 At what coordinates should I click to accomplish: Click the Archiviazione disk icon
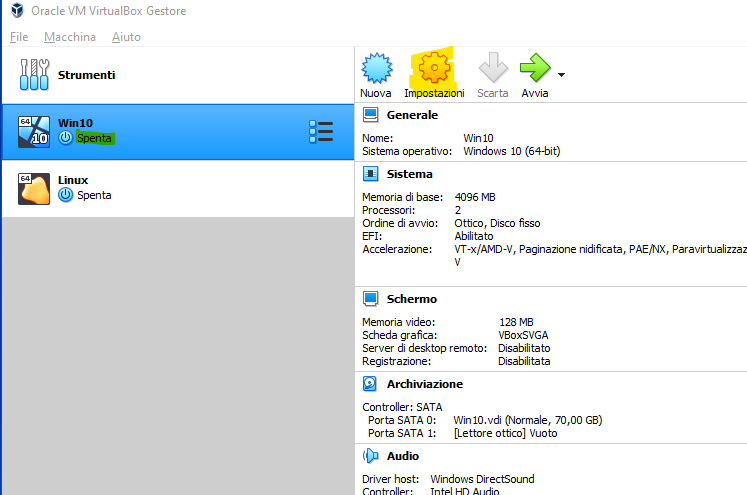click(x=370, y=384)
